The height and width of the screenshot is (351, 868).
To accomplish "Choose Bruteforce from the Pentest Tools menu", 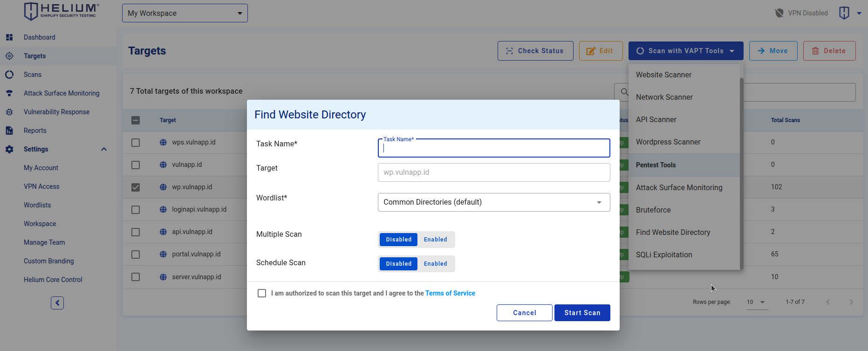I will click(684, 210).
